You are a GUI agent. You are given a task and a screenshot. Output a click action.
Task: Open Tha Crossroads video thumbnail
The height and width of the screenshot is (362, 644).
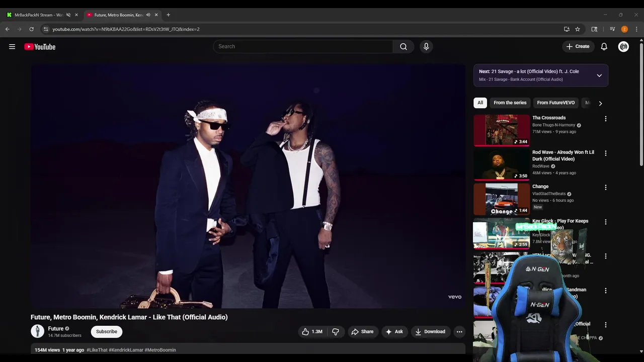pyautogui.click(x=502, y=130)
